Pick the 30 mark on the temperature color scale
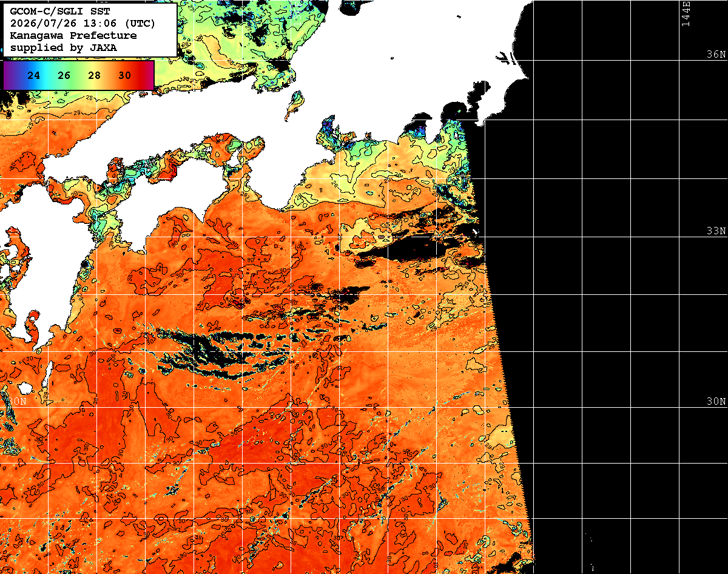Viewport: 728px width, 574px height. [x=125, y=75]
